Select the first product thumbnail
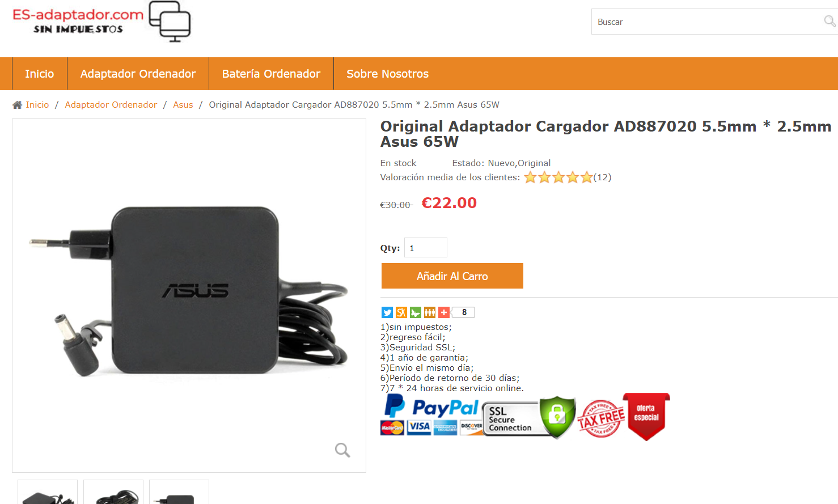The width and height of the screenshot is (838, 504). coord(48,492)
